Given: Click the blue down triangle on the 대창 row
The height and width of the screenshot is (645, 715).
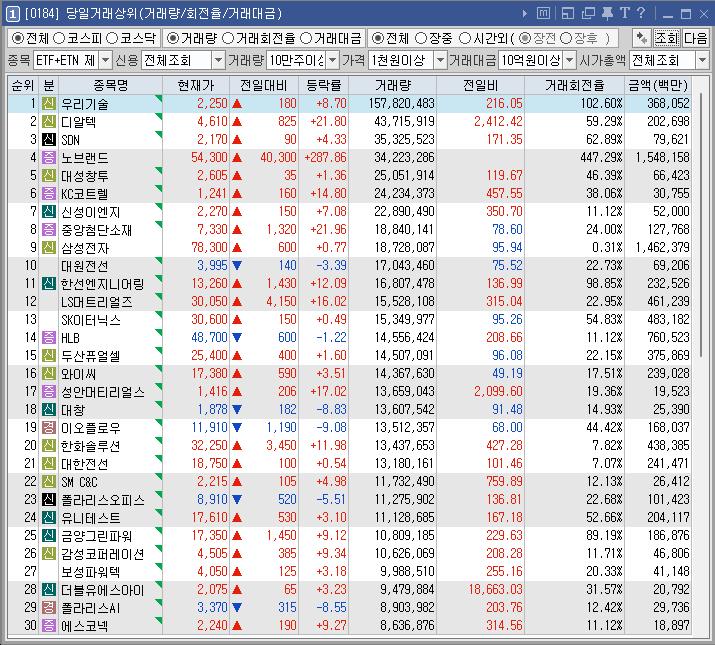Looking at the screenshot, I should point(237,410).
